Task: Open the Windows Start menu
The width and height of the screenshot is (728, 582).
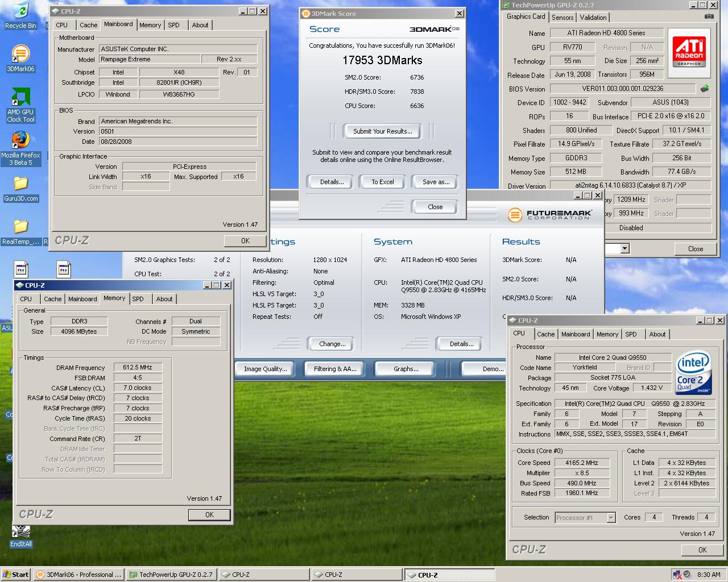Action: coord(16,575)
